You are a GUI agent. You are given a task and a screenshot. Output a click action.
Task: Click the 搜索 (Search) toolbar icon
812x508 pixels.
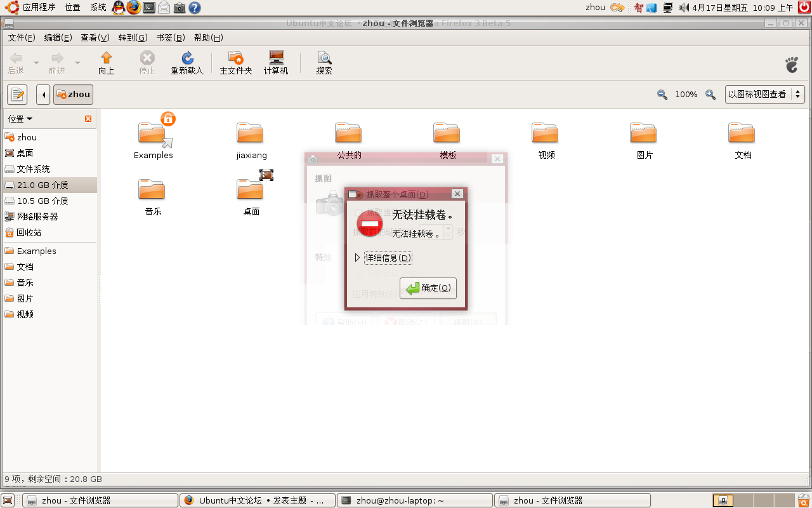tap(324, 63)
